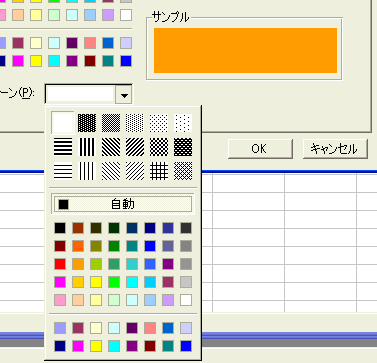
Task: Pick the dark yellow olive swatch
Action: point(96,246)
